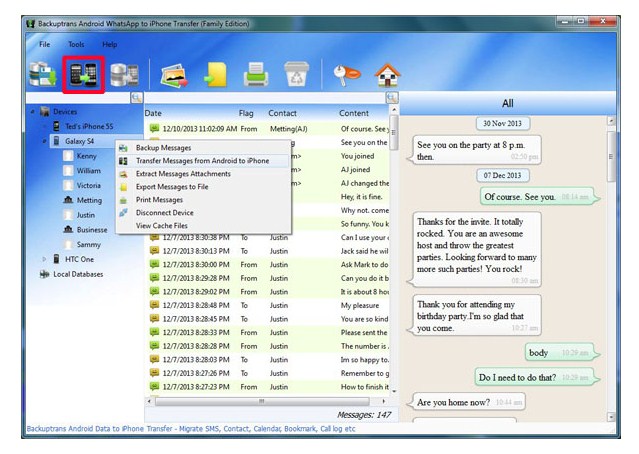The height and width of the screenshot is (454, 639).
Task: Click the recycle bin toolbar icon
Action: 296,76
